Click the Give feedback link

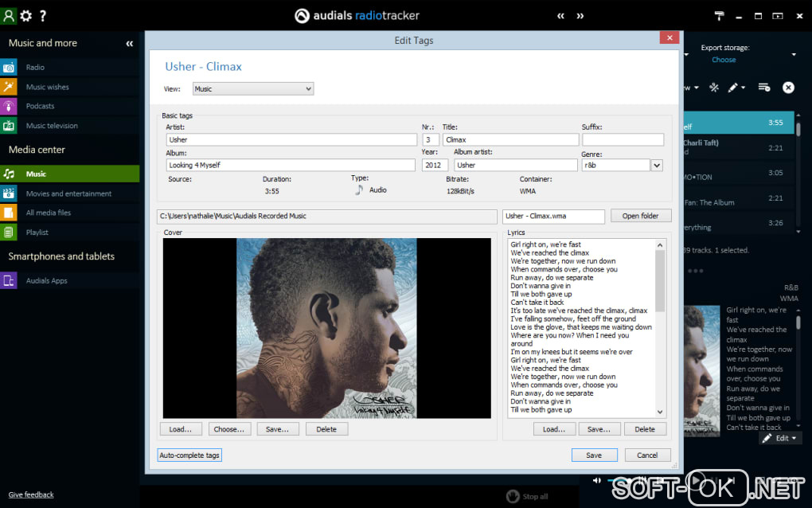31,495
